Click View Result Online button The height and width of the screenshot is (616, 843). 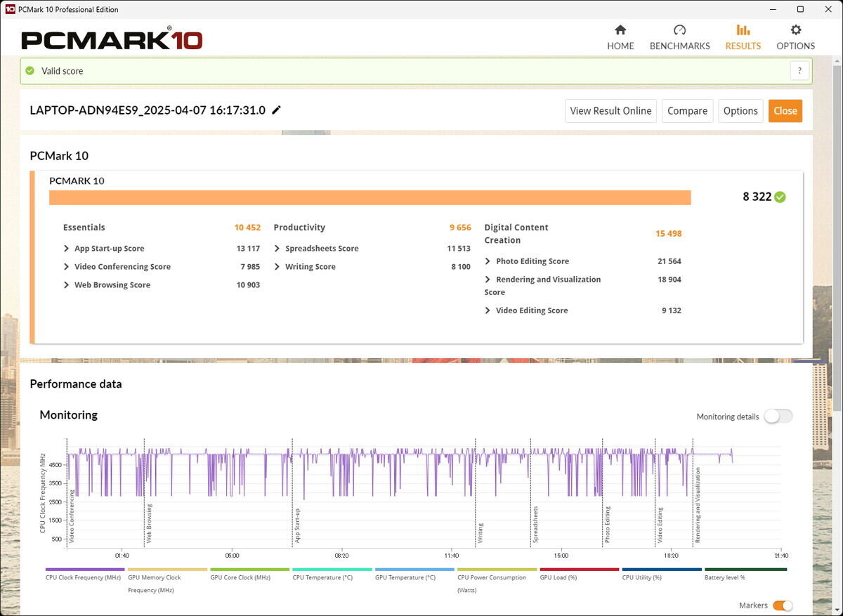[x=610, y=111]
